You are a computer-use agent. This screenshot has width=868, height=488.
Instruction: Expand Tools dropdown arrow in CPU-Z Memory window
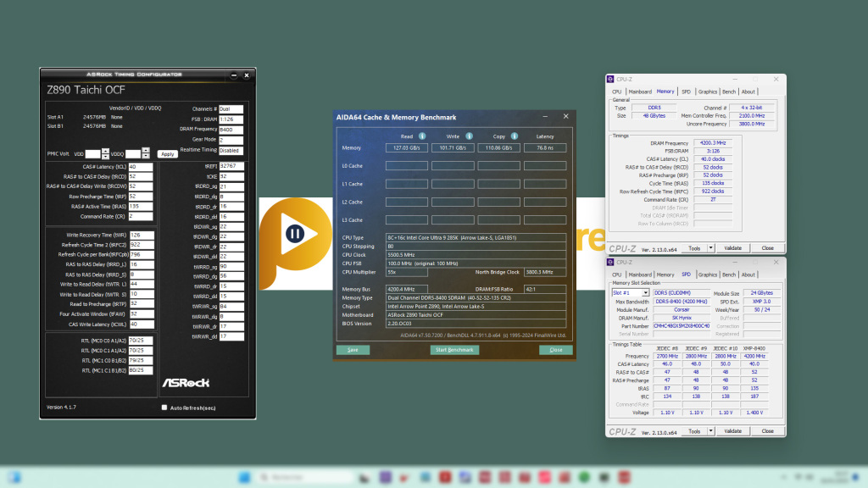[x=711, y=248]
